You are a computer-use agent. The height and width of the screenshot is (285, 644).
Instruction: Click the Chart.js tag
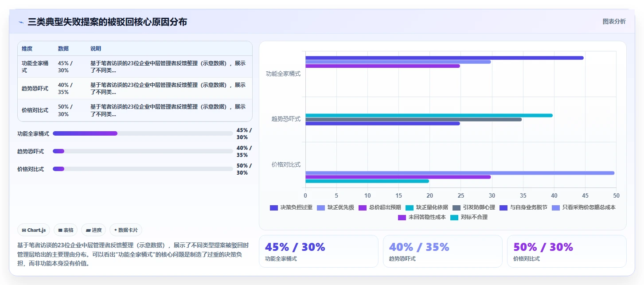(x=34, y=230)
